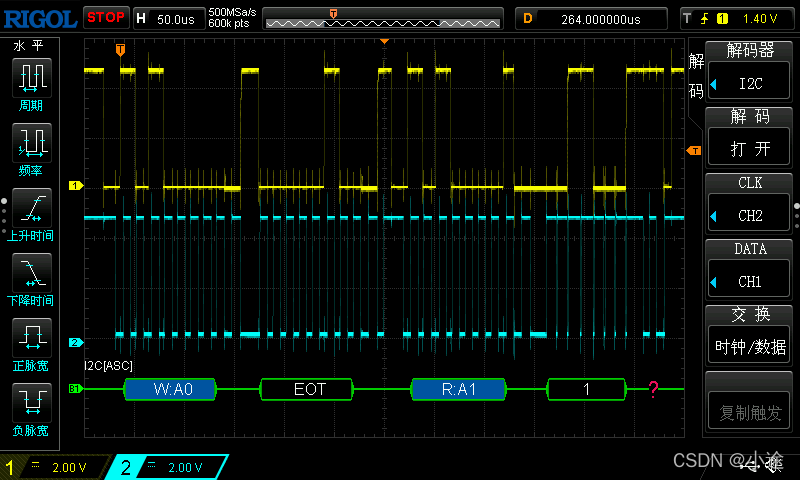Image resolution: width=800 pixels, height=480 pixels.
Task: Click the decode (解码) menu tab
Action: coord(696,77)
